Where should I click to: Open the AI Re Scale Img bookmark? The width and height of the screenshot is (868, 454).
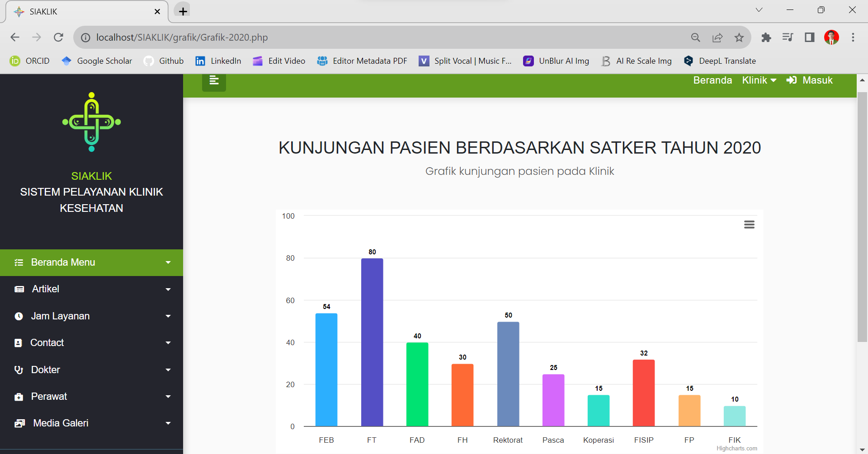click(x=637, y=61)
